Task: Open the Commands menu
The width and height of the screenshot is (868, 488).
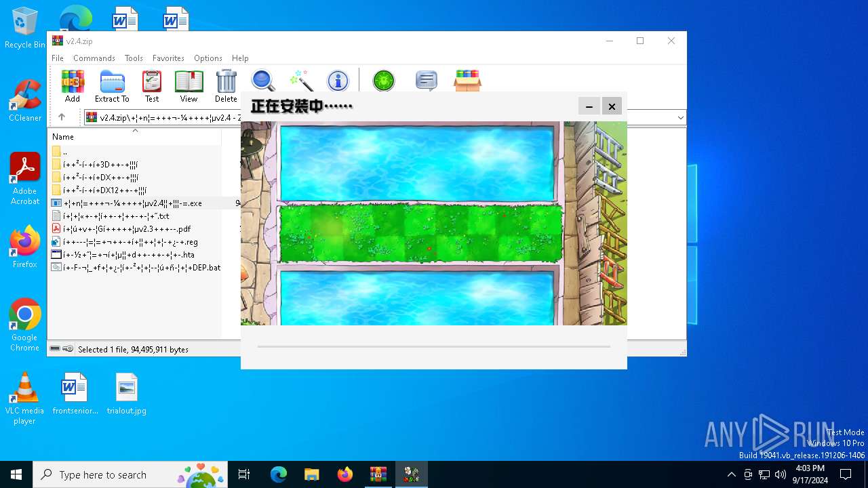Action: tap(94, 58)
